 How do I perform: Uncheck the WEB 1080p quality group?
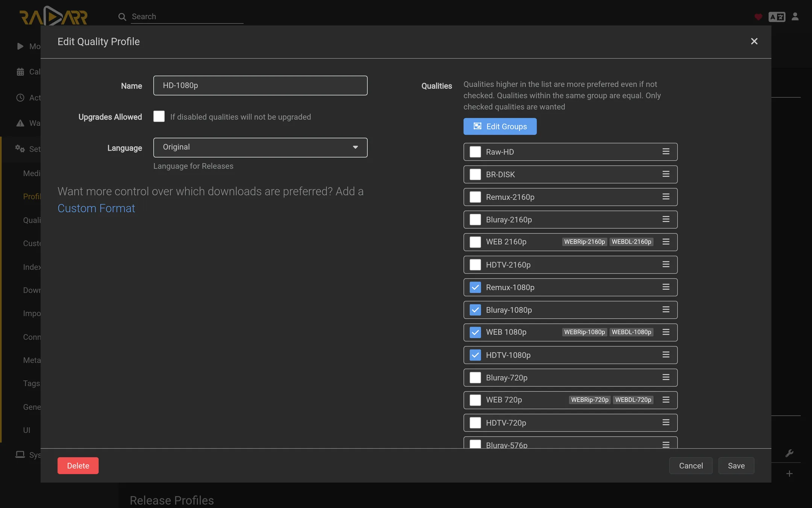(475, 332)
